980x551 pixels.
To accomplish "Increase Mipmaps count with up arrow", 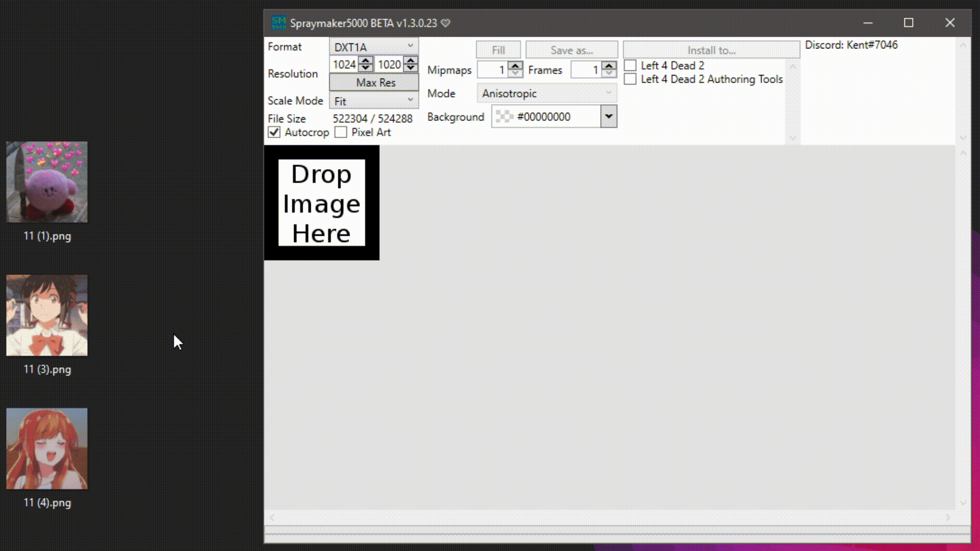I will click(516, 66).
